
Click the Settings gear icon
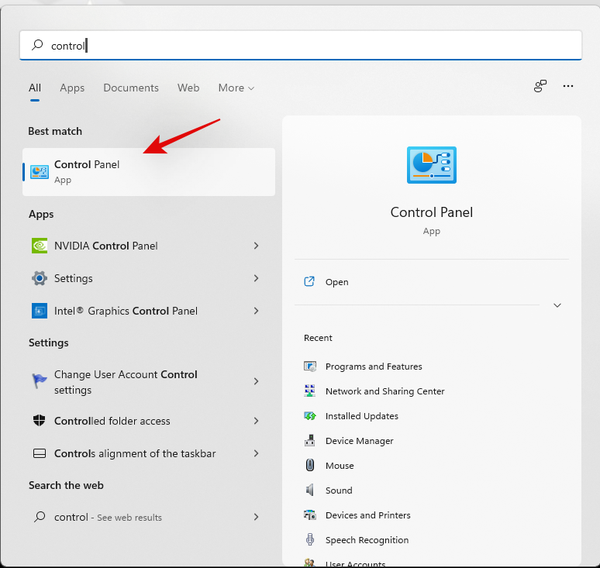point(39,278)
